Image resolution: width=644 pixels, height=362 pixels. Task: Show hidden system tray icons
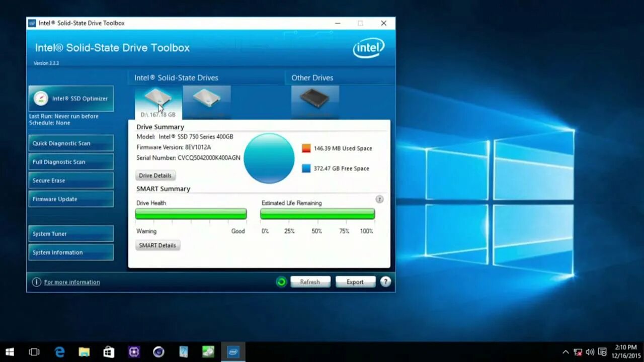tap(566, 352)
